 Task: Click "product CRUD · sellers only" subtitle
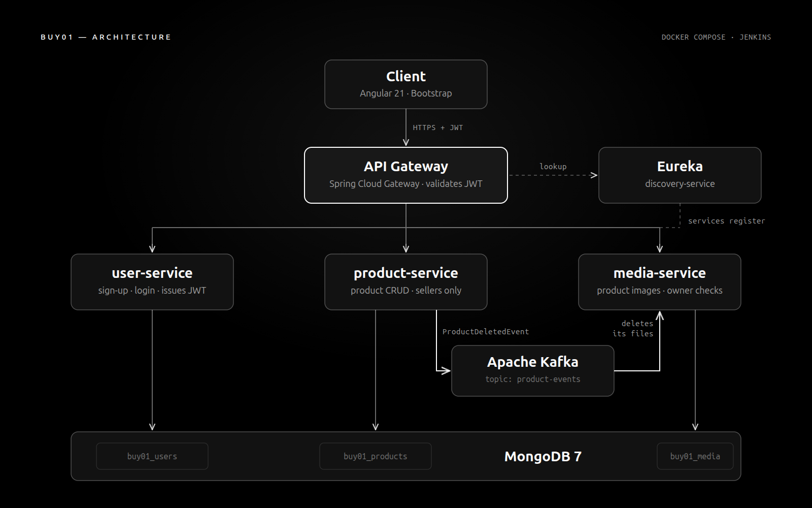[406, 291]
